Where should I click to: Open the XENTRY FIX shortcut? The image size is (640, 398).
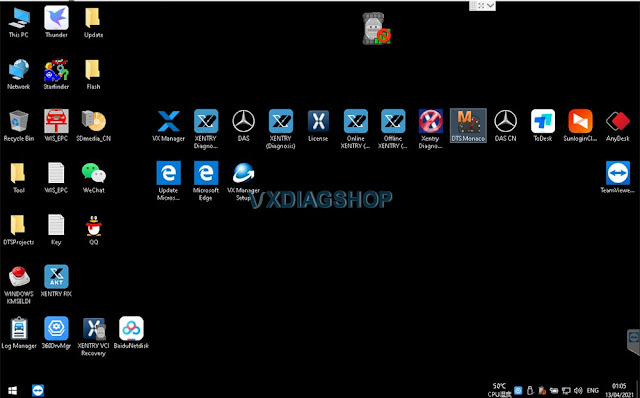[x=56, y=281]
